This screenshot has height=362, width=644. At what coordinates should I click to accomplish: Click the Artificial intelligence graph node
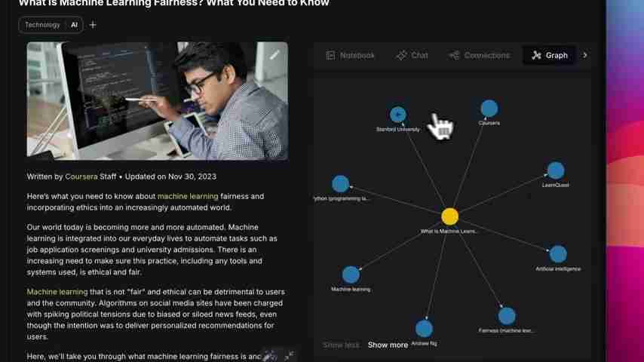558,254
